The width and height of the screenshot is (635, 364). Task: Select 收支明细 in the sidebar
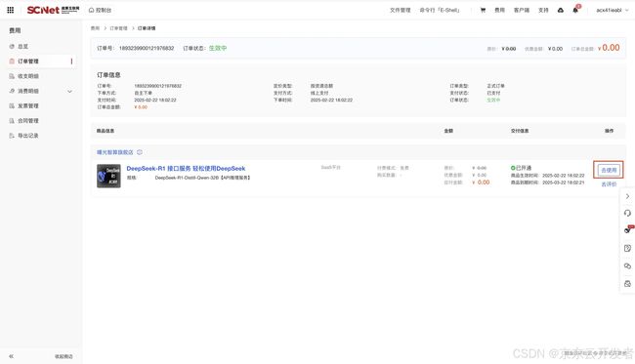pyautogui.click(x=28, y=76)
